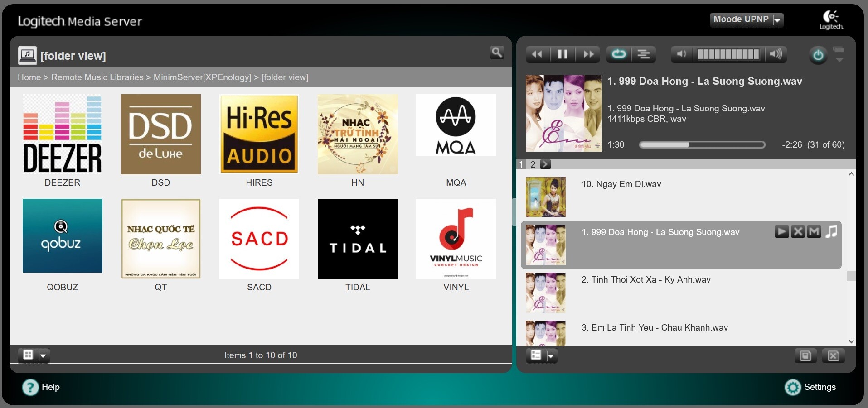
Task: Click the browser gallery view icon
Action: (x=28, y=355)
